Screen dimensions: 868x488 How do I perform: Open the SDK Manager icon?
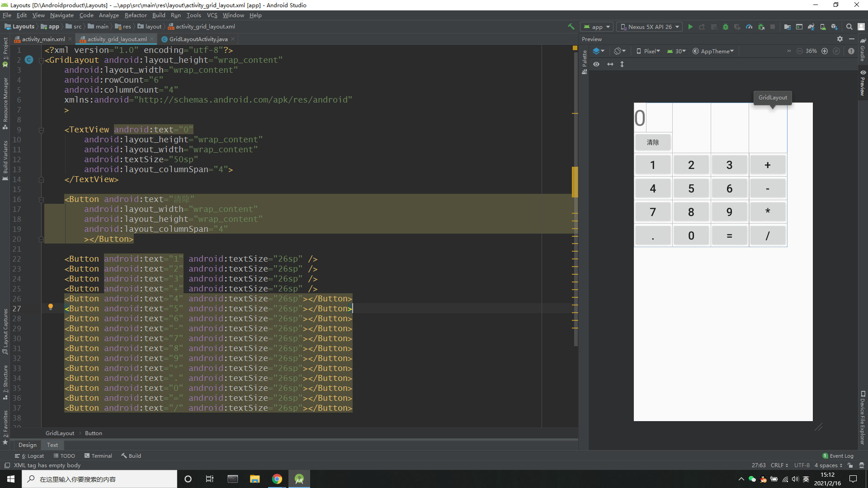pyautogui.click(x=835, y=27)
